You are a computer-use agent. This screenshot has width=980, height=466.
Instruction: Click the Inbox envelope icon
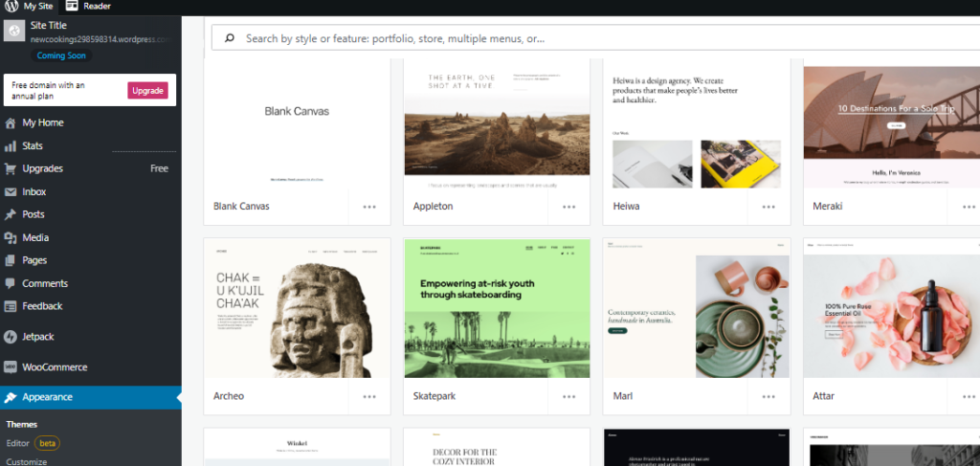(x=10, y=191)
